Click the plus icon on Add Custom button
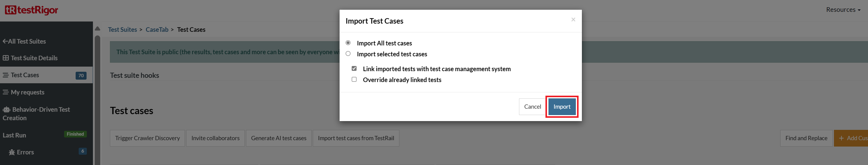 tap(841, 138)
